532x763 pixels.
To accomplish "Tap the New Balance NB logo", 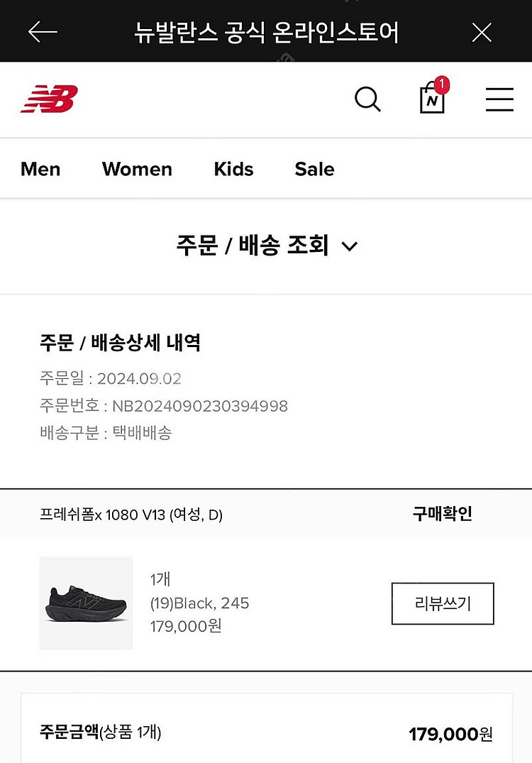I will (49, 99).
